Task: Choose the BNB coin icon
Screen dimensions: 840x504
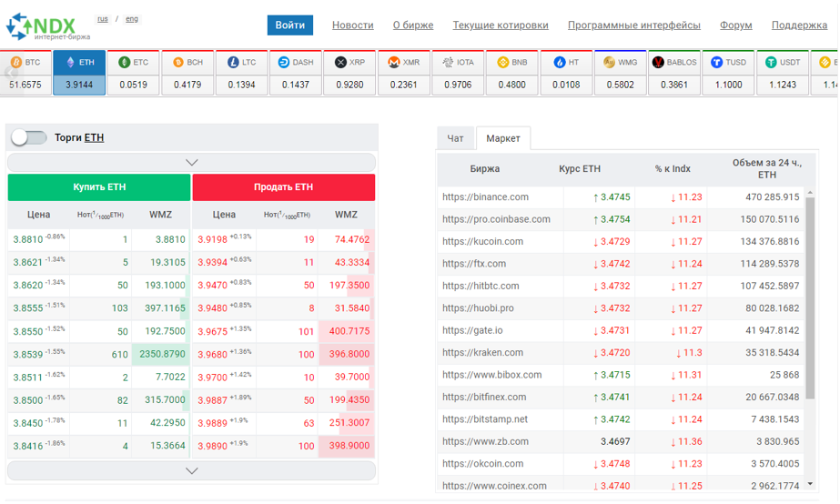Action: click(502, 62)
